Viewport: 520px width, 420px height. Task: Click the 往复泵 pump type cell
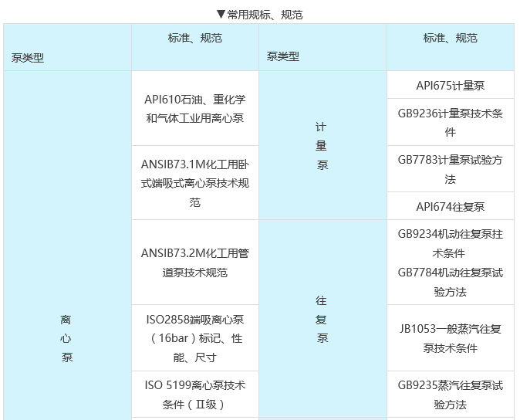click(x=322, y=319)
